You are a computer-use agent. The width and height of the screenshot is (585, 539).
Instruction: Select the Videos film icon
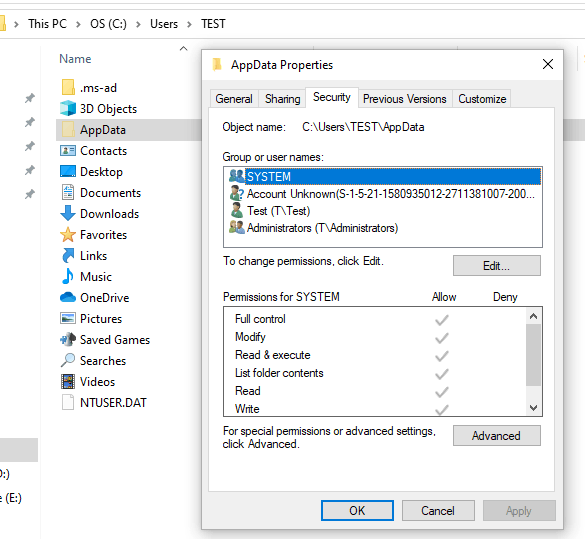click(x=68, y=381)
